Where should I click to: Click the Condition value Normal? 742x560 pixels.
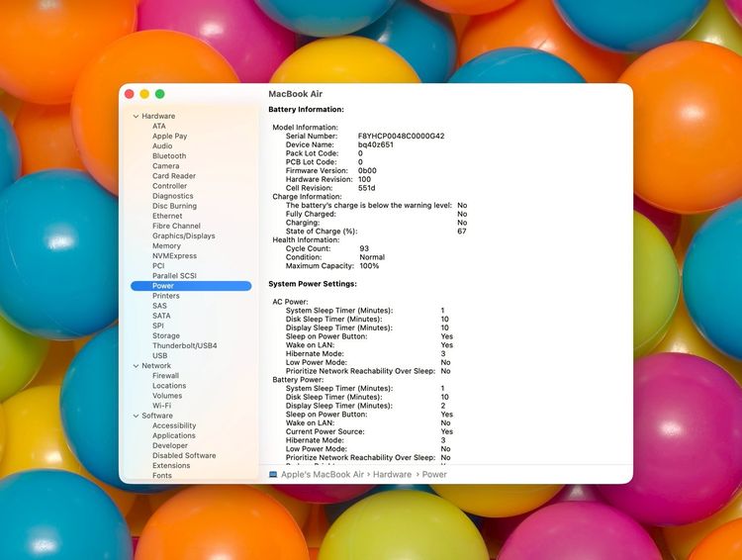coord(372,257)
